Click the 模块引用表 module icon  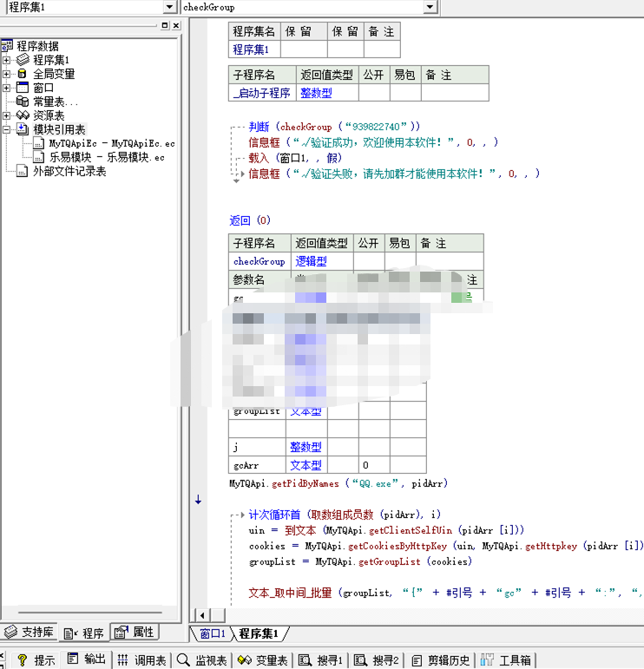(23, 129)
